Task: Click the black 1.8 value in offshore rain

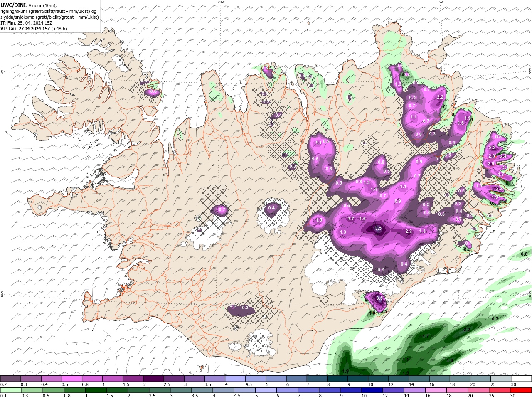Action: pos(450,361)
